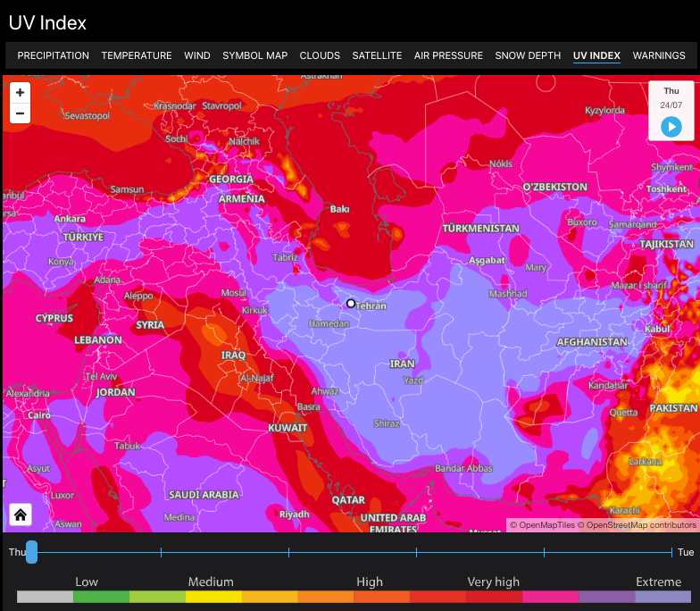
Task: Click the UV Index tab
Action: (x=596, y=55)
